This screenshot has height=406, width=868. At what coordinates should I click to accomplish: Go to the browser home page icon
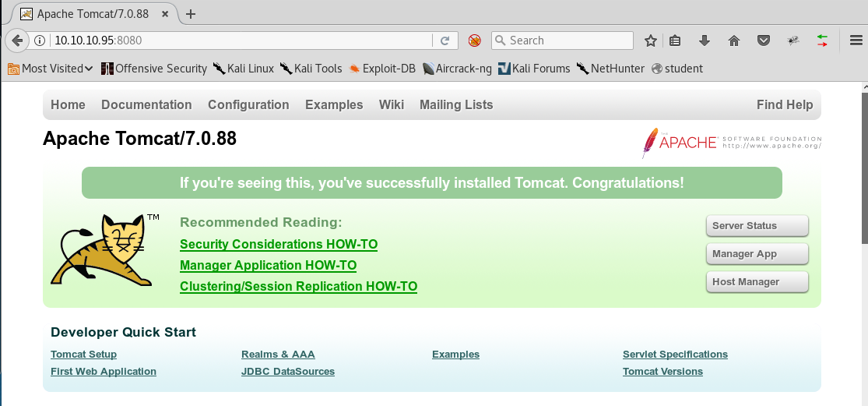point(733,41)
